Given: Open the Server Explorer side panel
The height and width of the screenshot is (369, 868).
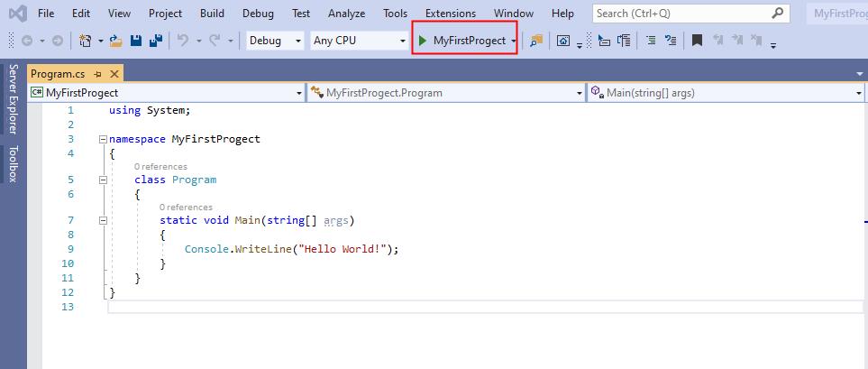Looking at the screenshot, I should tap(13, 99).
